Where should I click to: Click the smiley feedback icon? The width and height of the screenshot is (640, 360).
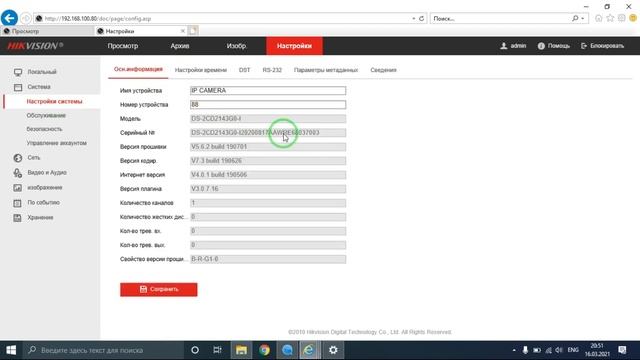[x=633, y=18]
